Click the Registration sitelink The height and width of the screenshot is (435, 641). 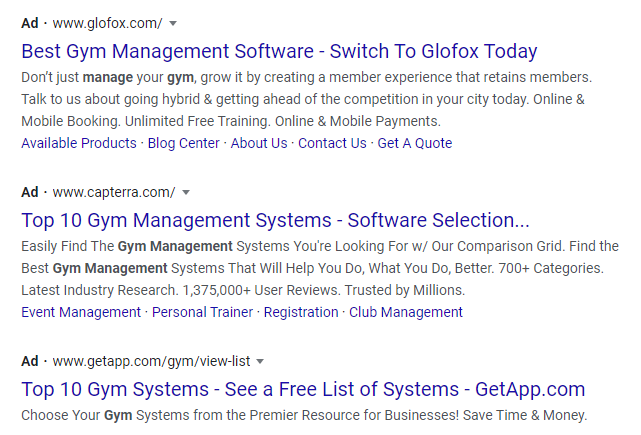301,312
